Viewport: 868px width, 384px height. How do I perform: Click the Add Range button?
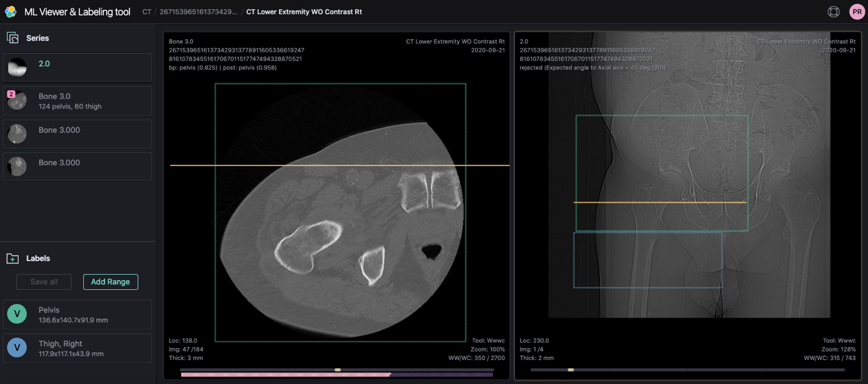coord(111,282)
